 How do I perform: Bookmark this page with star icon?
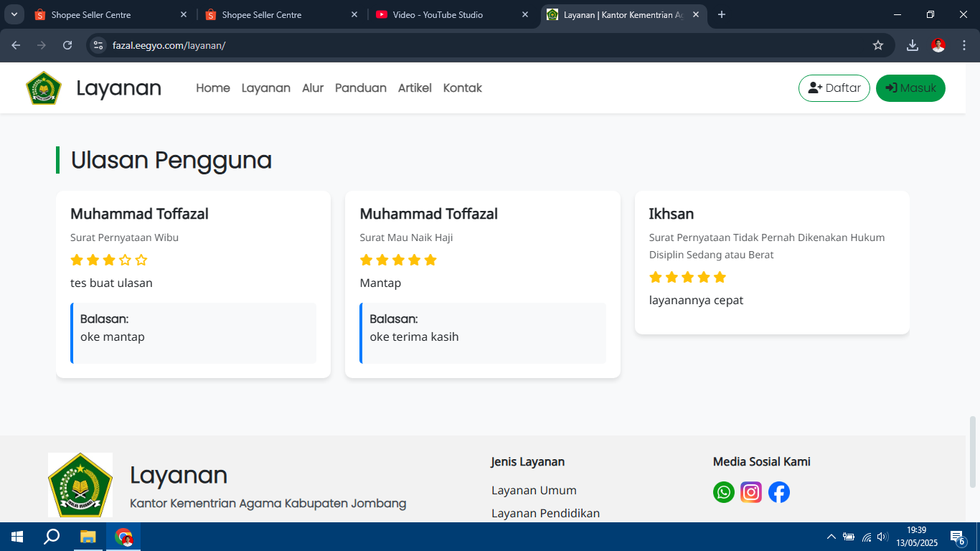point(878,45)
